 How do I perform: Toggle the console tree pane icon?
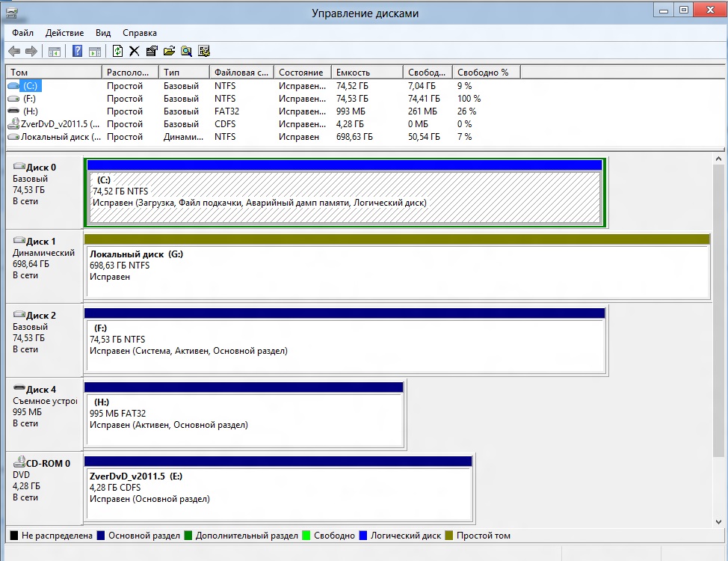click(54, 51)
